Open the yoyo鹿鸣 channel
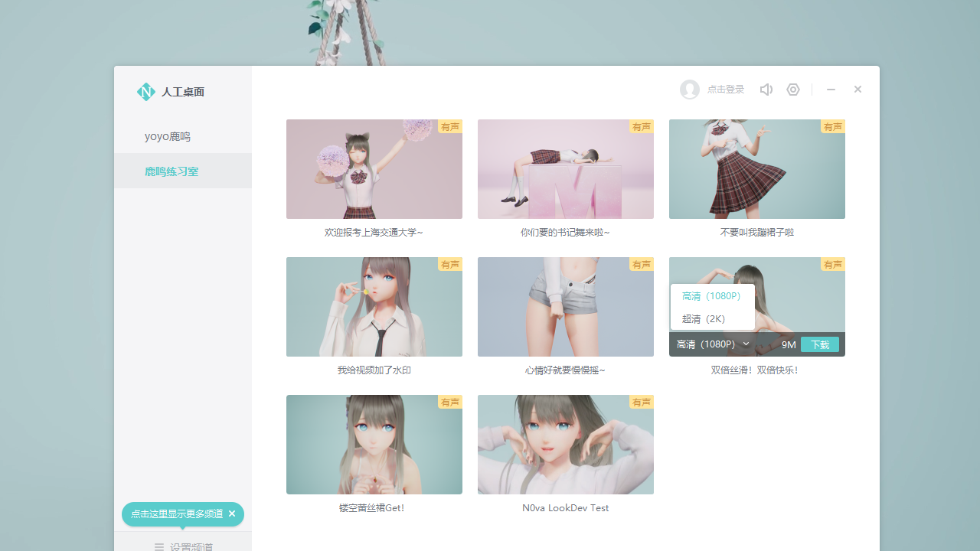This screenshot has height=551, width=980. [168, 136]
